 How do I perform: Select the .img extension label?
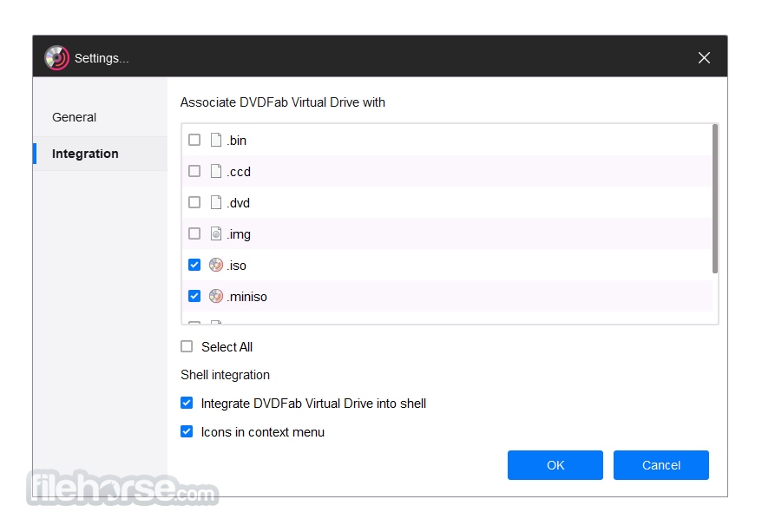tap(239, 234)
